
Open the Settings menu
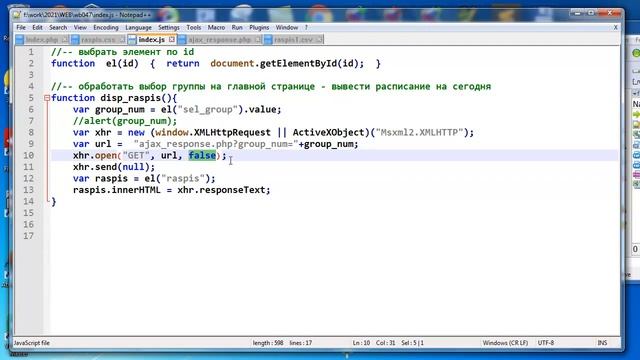(x=169, y=27)
